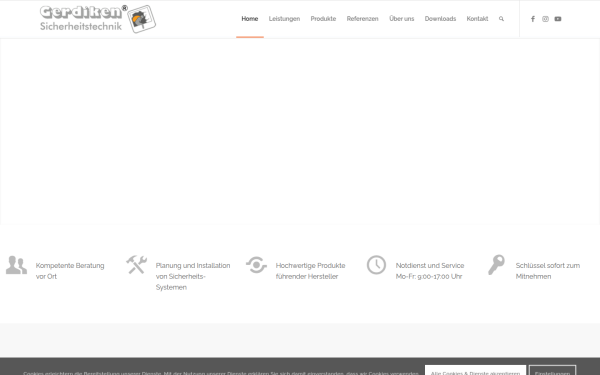Click 'Notdienst und Service' opening hours text

click(430, 271)
